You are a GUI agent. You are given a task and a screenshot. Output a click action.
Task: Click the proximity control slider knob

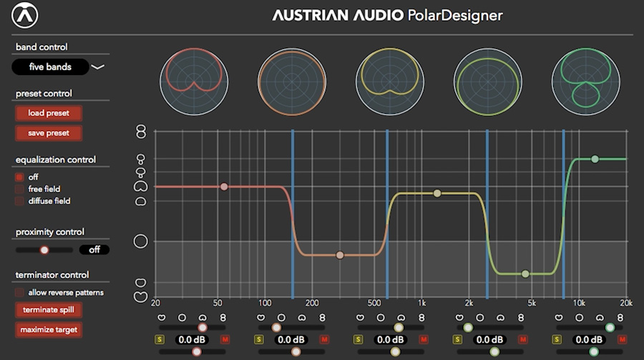coord(44,250)
